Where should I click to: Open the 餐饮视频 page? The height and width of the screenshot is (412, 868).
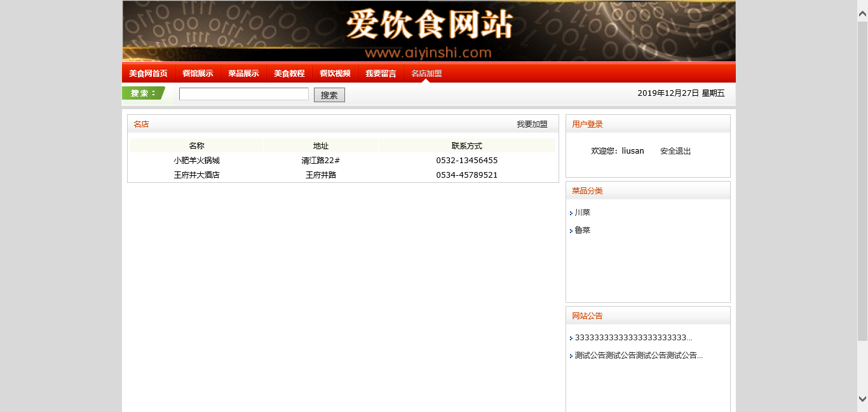pyautogui.click(x=335, y=74)
